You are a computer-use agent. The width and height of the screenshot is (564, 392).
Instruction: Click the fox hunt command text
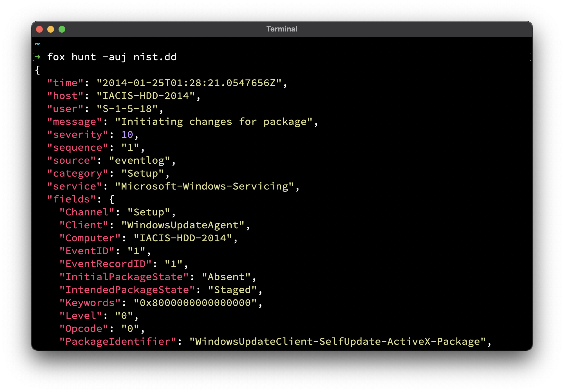[71, 57]
